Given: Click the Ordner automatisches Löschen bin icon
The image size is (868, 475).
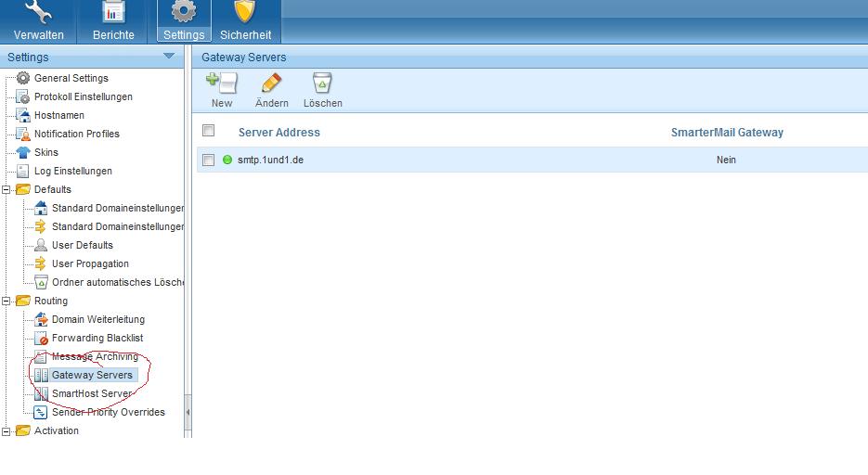Looking at the screenshot, I should (x=41, y=282).
